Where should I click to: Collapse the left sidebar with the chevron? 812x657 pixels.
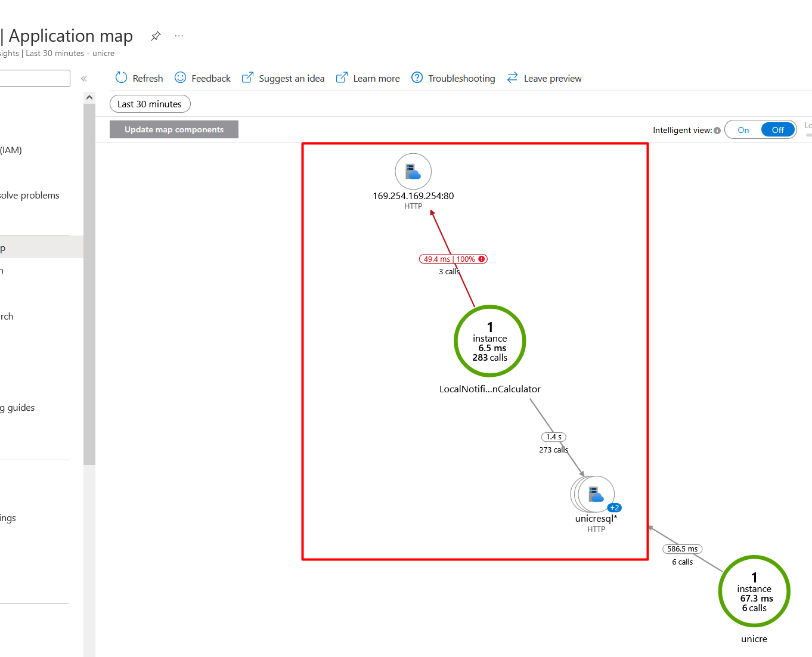(x=83, y=78)
